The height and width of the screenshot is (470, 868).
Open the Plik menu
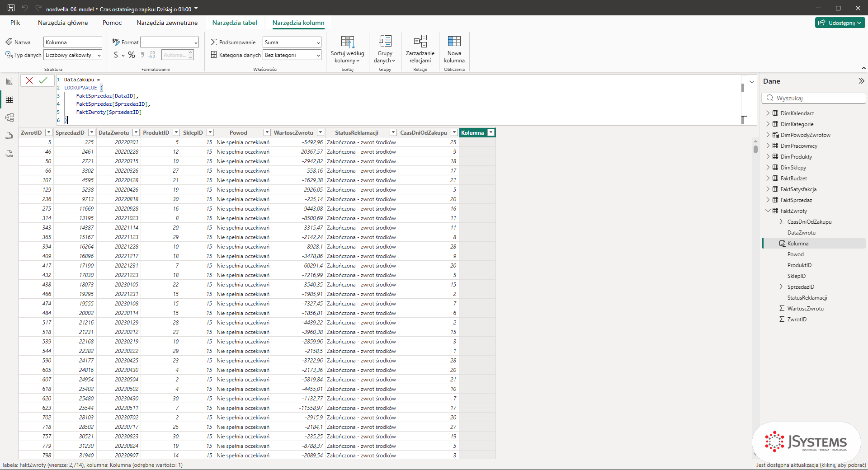pyautogui.click(x=15, y=23)
